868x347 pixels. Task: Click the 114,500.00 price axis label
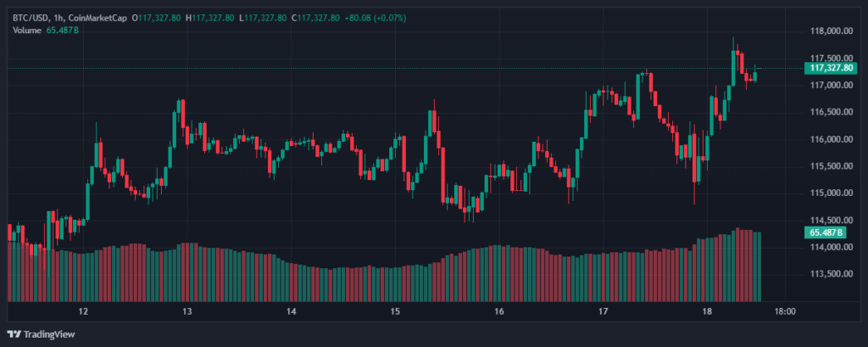[831, 221]
